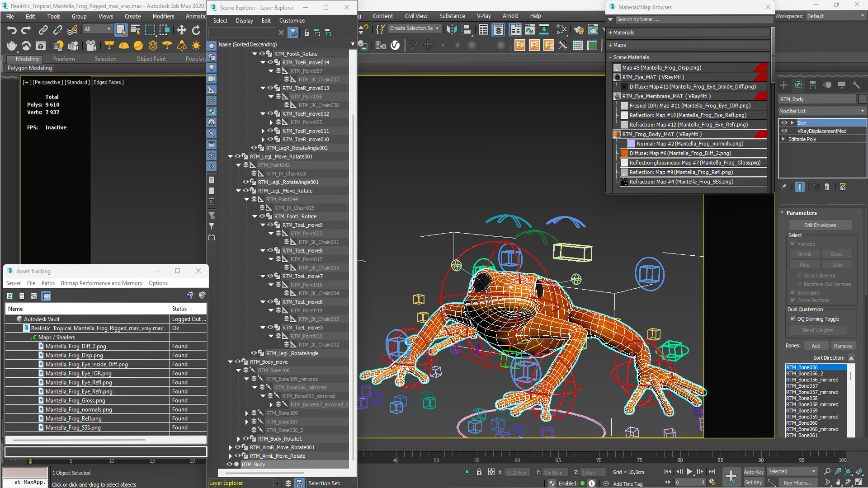Click the Key Filters button
868x488 pixels.
pos(798,483)
